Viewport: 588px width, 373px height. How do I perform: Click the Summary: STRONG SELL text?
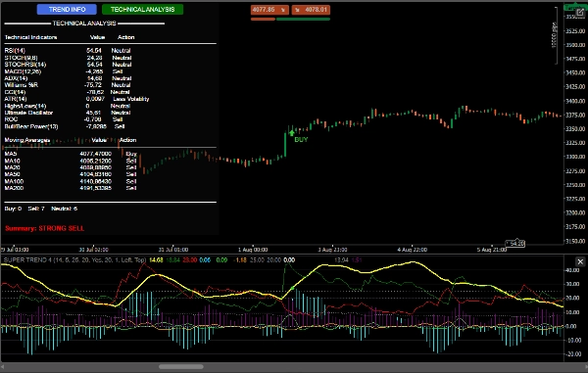[x=45, y=228]
